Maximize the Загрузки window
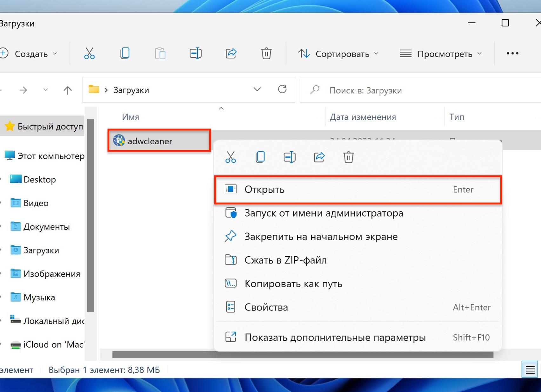This screenshot has width=541, height=392. 505,23
